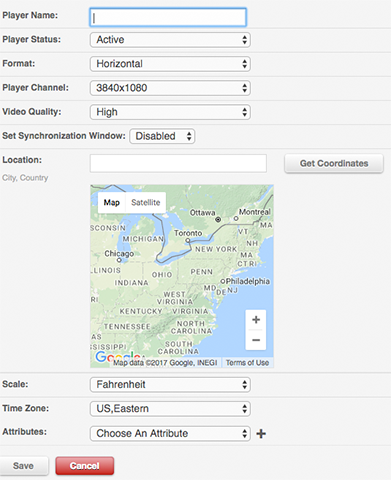Screen dimensions: 391x480
Task: Open the Scale dropdown showing Fahrenheit
Action: click(x=170, y=385)
